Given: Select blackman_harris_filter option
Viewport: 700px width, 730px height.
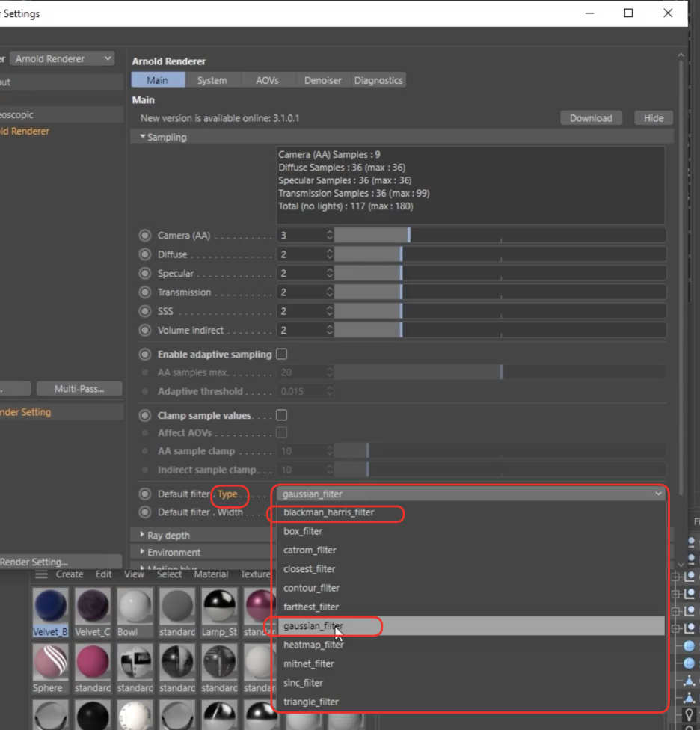Looking at the screenshot, I should click(470, 512).
